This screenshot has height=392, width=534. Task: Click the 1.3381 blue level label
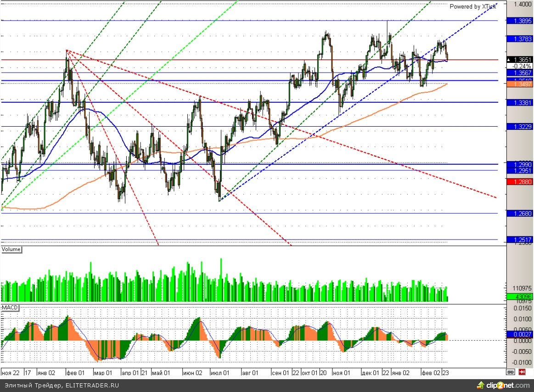click(520, 102)
